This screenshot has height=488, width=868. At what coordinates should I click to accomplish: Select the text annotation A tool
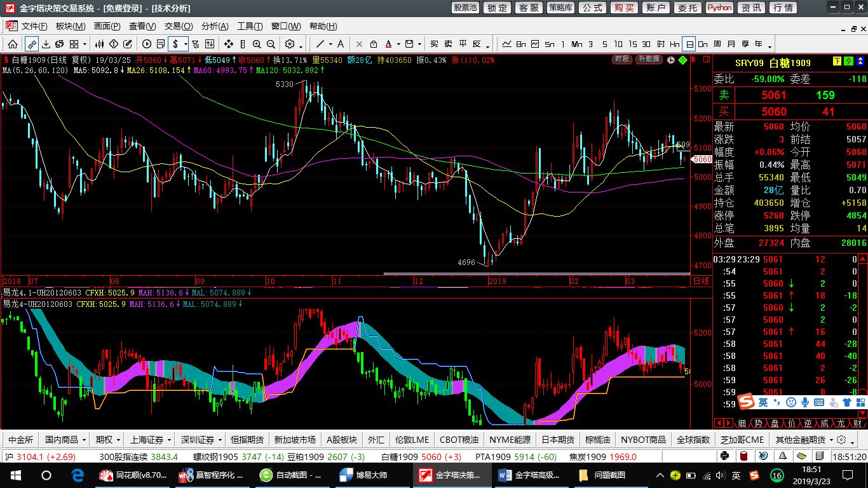tap(341, 44)
